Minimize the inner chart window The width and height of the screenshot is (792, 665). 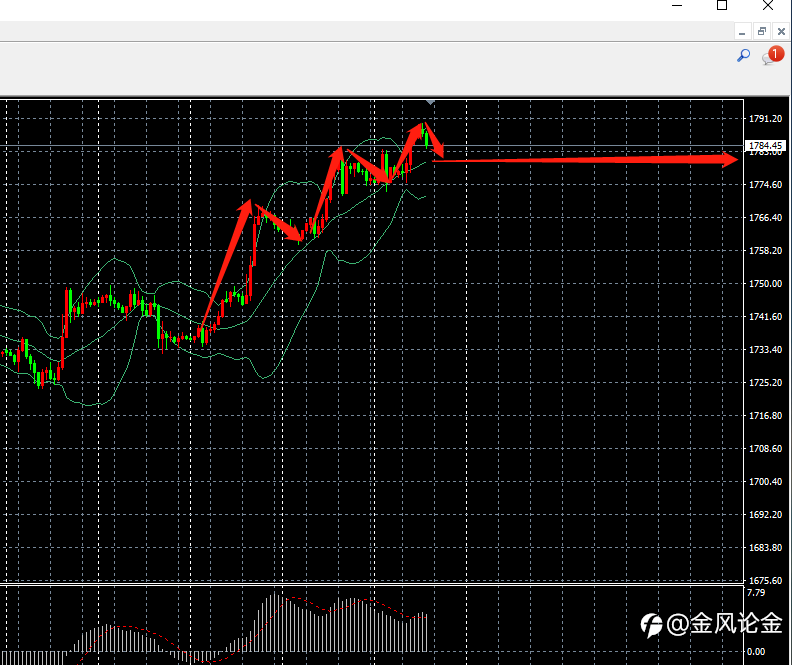(742, 32)
